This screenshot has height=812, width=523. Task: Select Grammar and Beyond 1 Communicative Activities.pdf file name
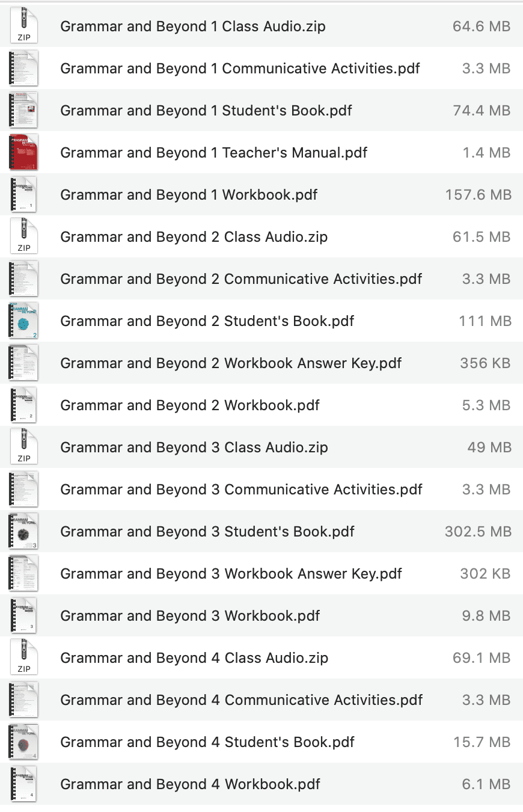pyautogui.click(x=240, y=69)
